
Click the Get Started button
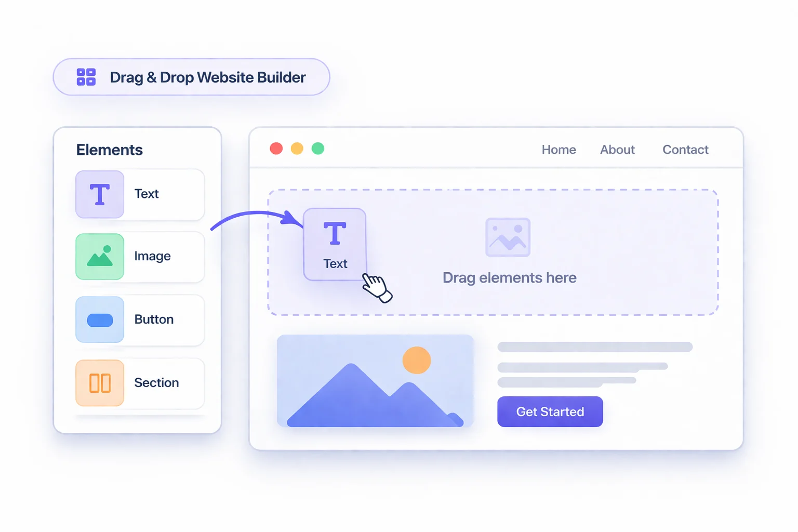550,411
